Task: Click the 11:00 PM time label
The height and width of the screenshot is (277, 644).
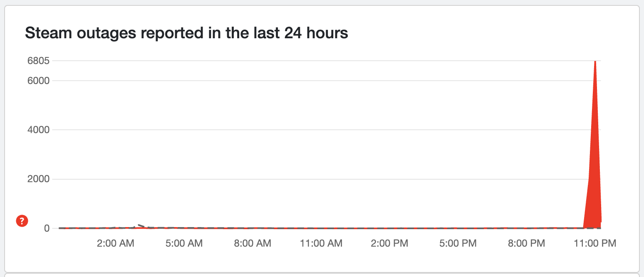Action: (595, 244)
